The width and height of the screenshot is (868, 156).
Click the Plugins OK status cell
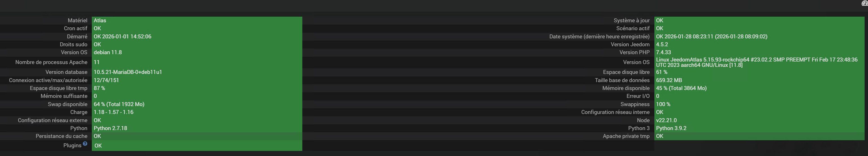point(98,146)
